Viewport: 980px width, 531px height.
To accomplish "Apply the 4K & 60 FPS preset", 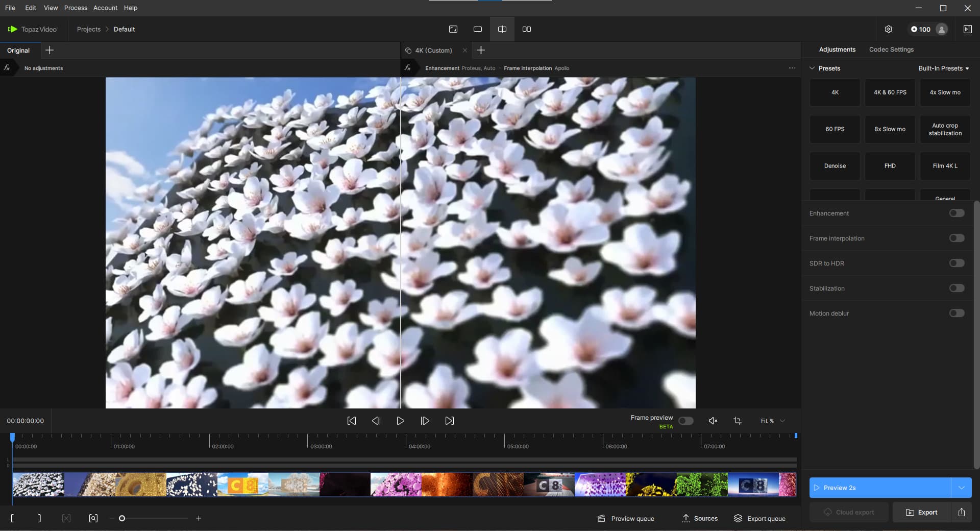I will [x=890, y=92].
